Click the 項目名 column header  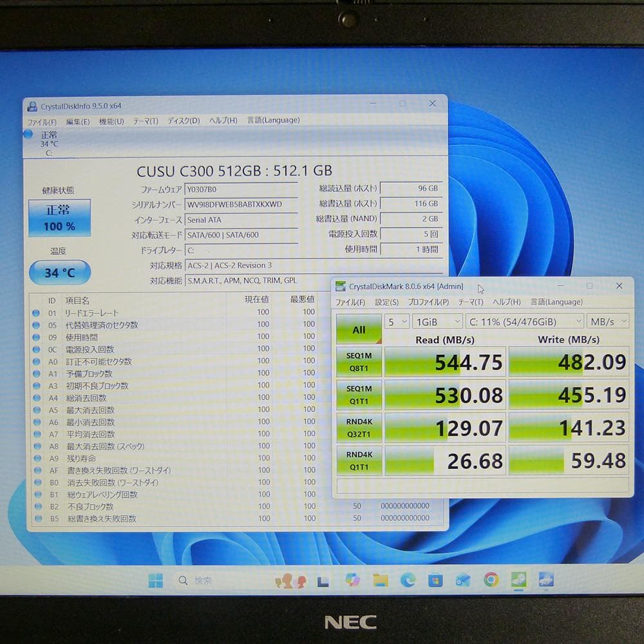[x=78, y=301]
